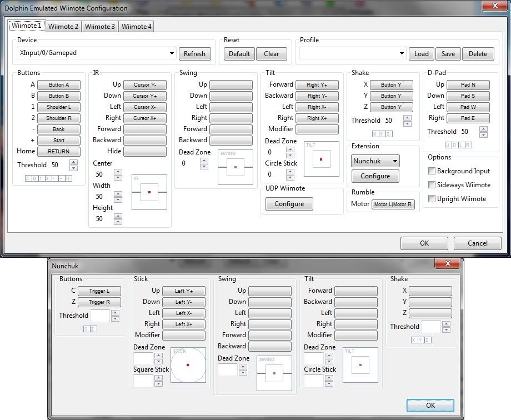The image size is (511, 420).
Task: Confirm with OK in the Wiimote Configuration window
Action: (424, 243)
